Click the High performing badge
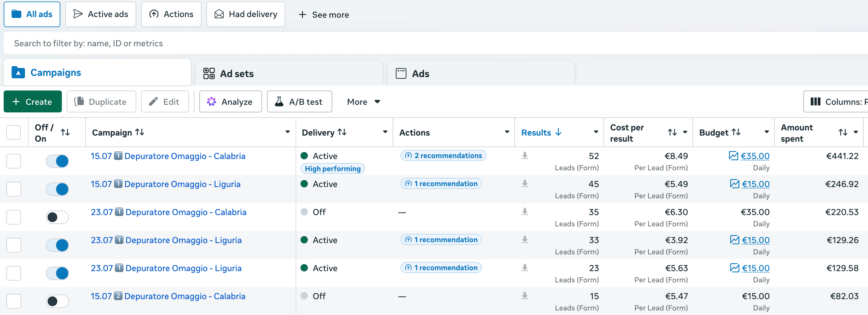The image size is (868, 315). point(333,168)
